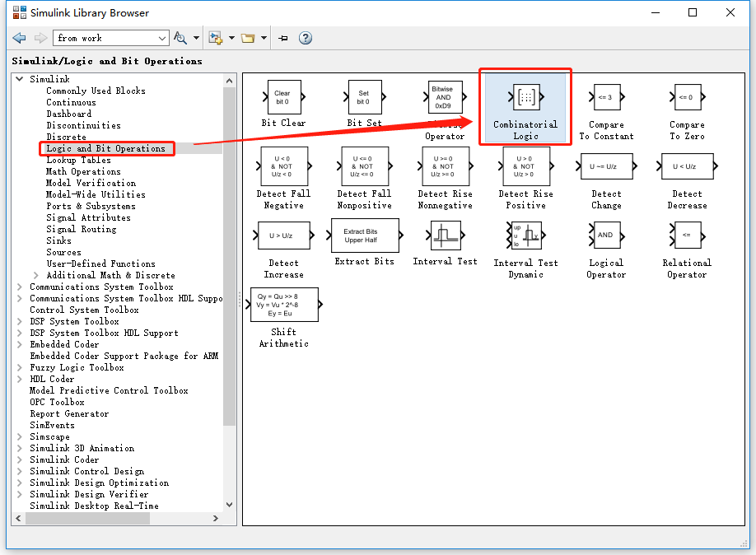Select the Logical Operator block

[607, 236]
